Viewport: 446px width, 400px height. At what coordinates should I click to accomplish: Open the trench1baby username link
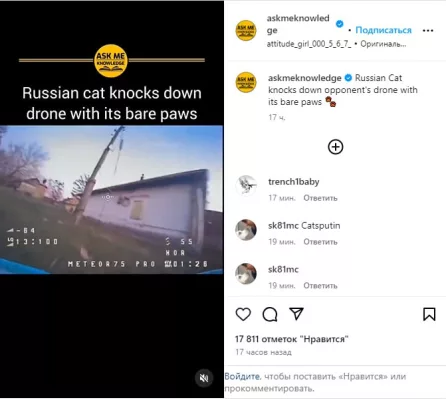pyautogui.click(x=294, y=182)
